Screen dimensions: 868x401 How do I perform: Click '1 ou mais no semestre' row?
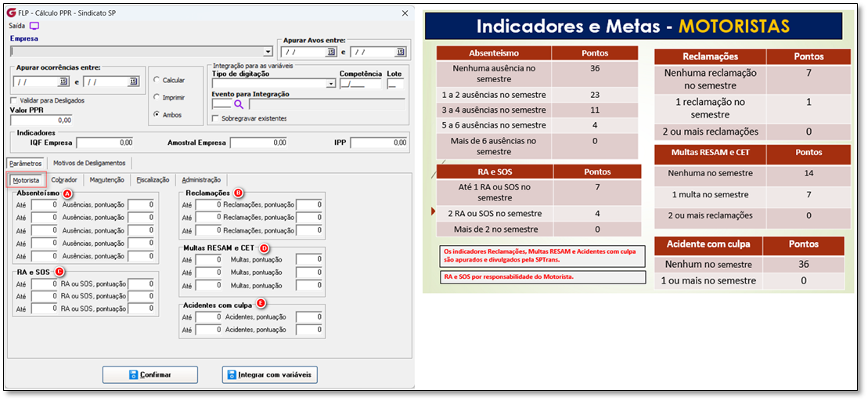[x=750, y=281]
